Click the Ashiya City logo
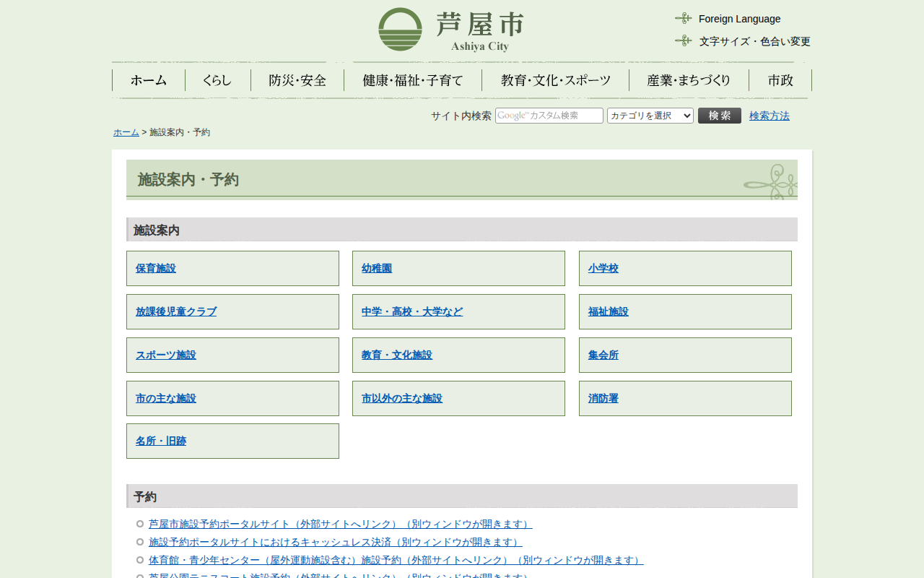Image resolution: width=924 pixels, height=578 pixels. (x=450, y=30)
